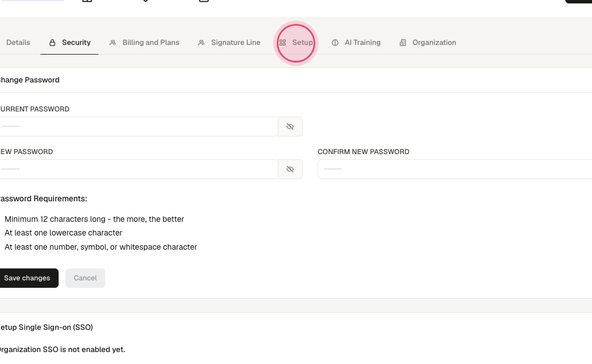
Task: Open the Billing and Plans tab
Action: pos(144,43)
